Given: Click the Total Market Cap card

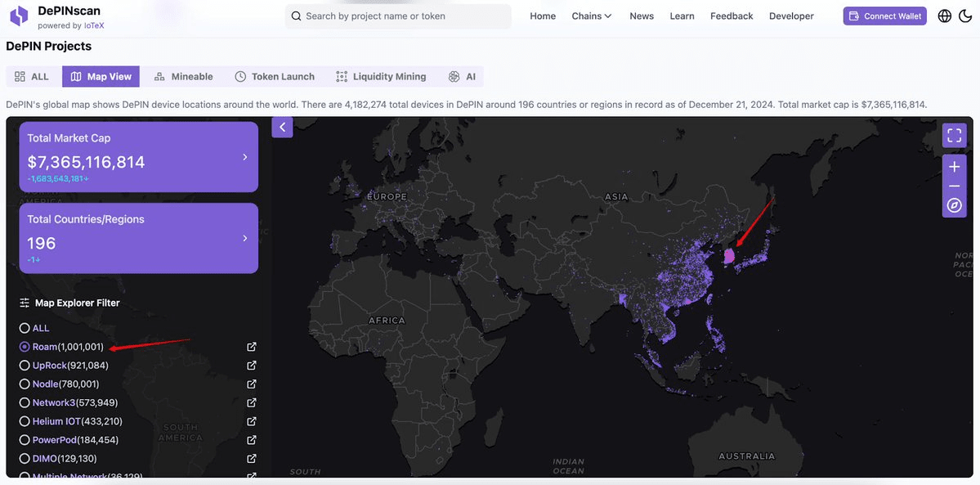Looking at the screenshot, I should click(x=139, y=157).
